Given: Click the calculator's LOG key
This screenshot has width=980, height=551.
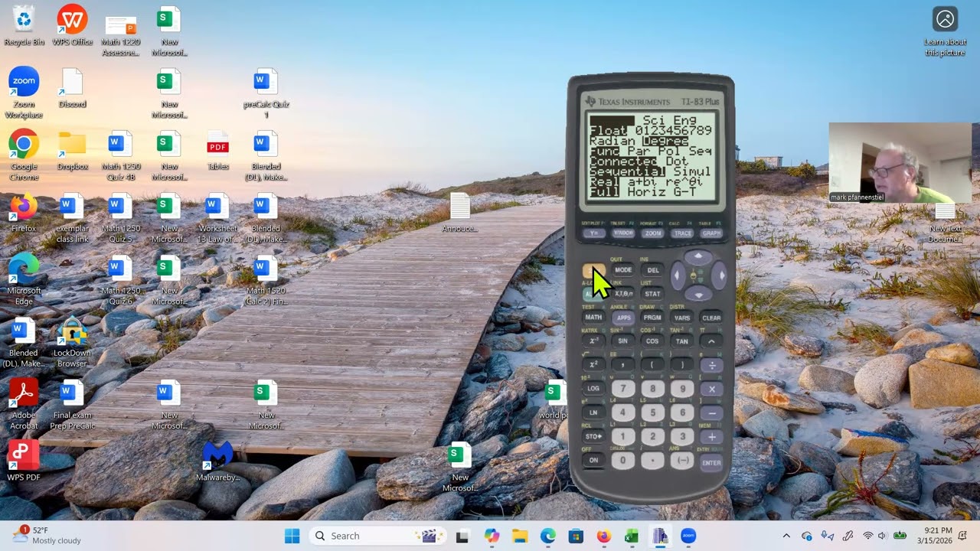Looking at the screenshot, I should click(593, 389).
